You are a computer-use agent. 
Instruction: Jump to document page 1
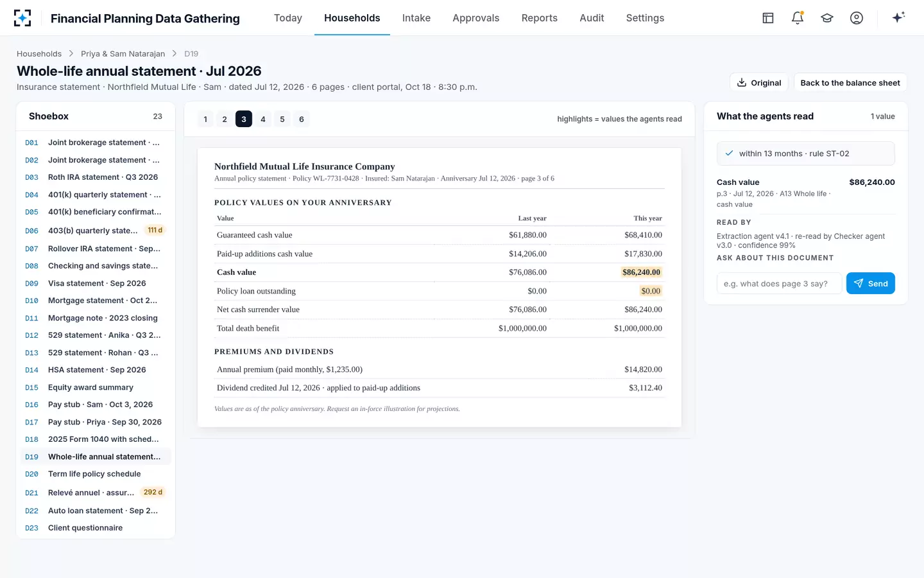(x=205, y=119)
